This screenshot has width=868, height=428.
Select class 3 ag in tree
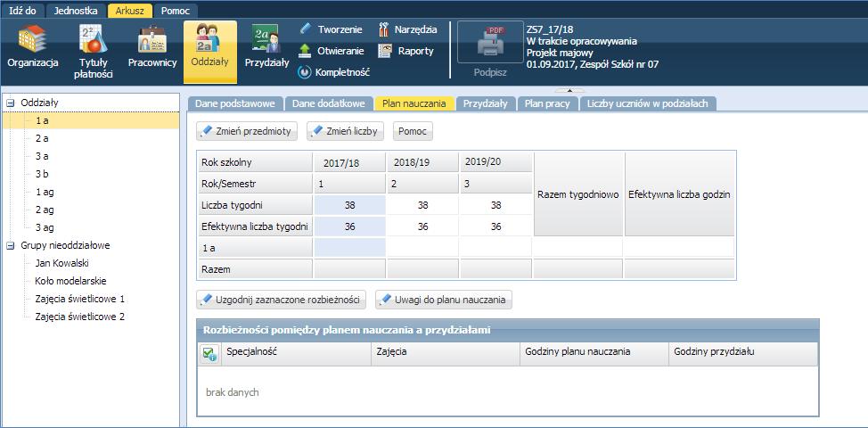pyautogui.click(x=45, y=227)
